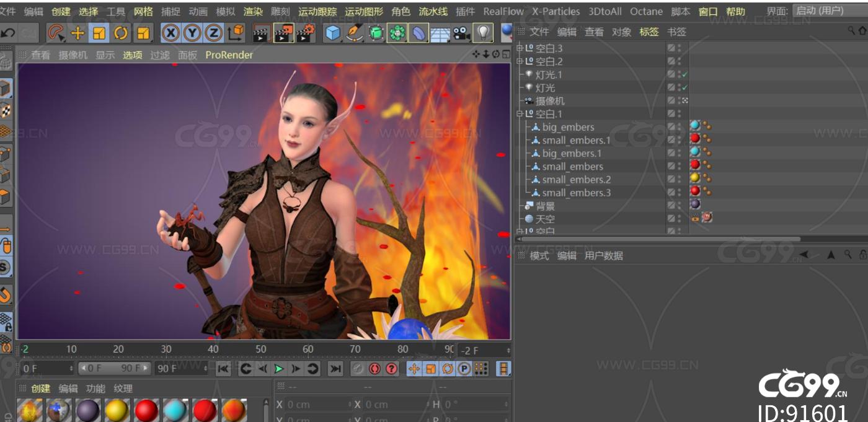Open the RealFlow menu

pos(503,11)
